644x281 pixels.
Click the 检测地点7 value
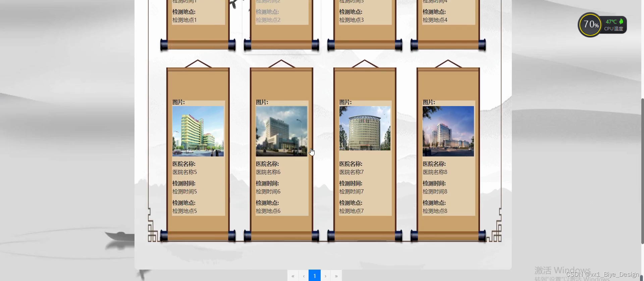(351, 211)
